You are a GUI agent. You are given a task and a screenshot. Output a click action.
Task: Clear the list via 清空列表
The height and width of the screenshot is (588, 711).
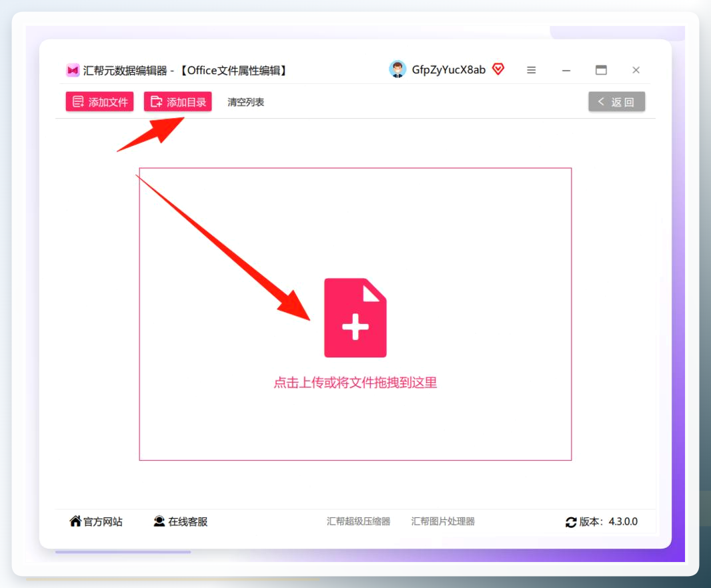point(245,102)
